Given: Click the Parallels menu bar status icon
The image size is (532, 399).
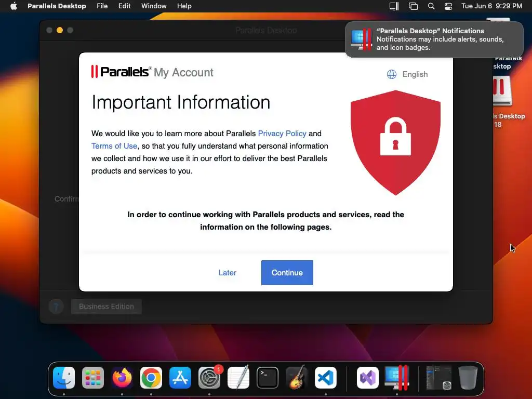Looking at the screenshot, I should (x=394, y=6).
